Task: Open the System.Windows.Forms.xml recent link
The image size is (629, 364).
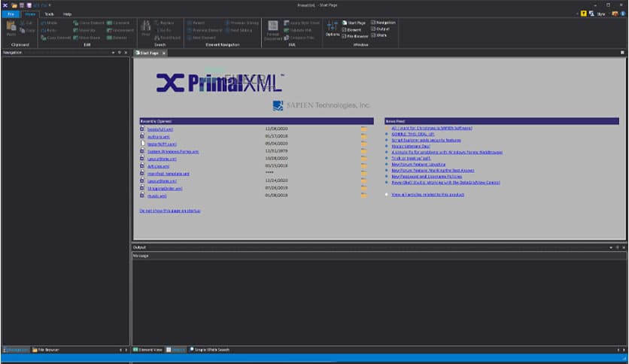Action: 173,151
